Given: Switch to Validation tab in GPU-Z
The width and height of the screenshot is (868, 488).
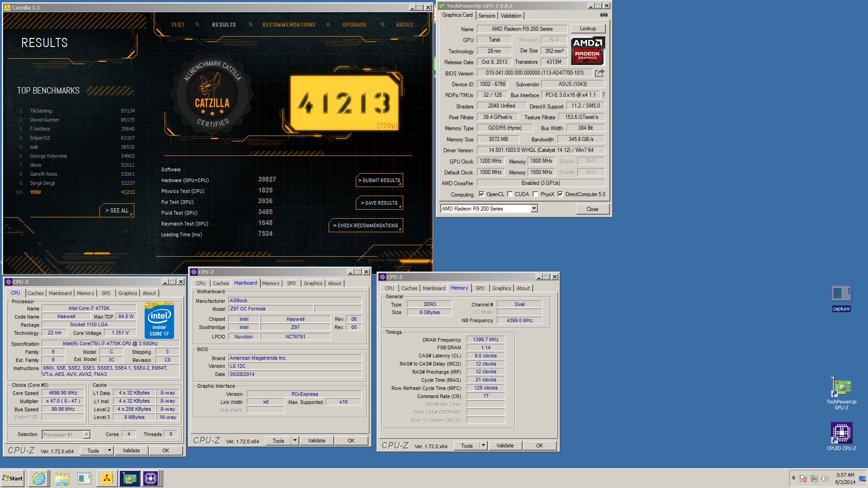Looking at the screenshot, I should point(511,16).
